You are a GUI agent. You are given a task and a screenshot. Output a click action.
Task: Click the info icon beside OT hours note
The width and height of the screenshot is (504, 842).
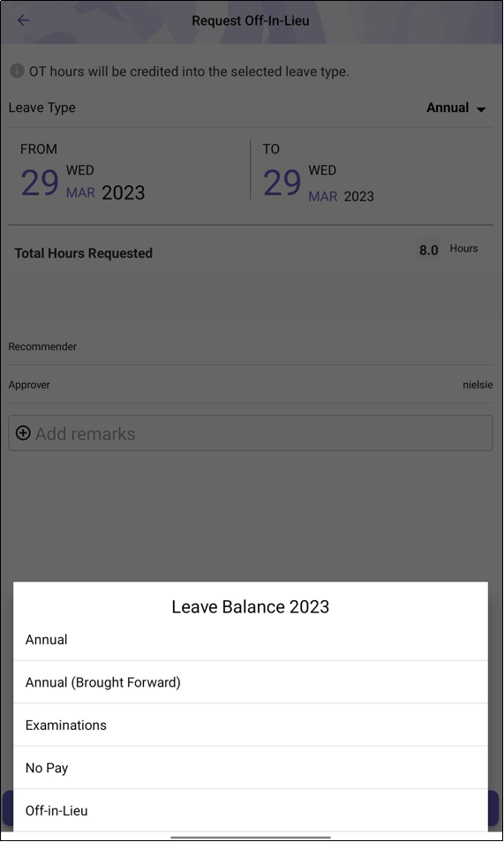tap(17, 71)
